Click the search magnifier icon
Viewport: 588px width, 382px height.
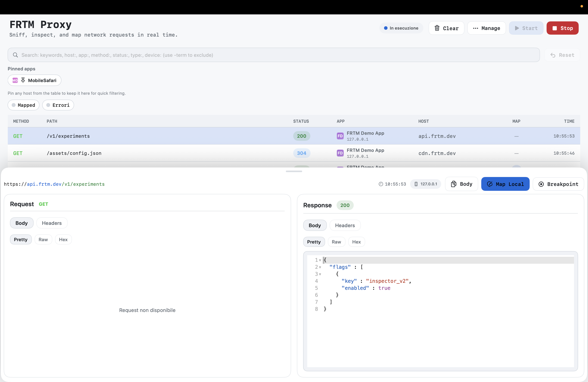coord(15,55)
